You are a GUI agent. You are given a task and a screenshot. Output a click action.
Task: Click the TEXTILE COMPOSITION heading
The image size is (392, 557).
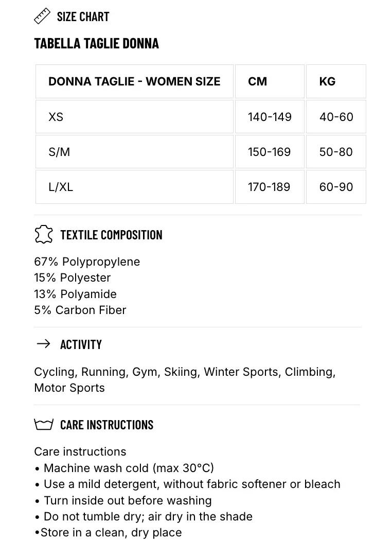pos(111,235)
